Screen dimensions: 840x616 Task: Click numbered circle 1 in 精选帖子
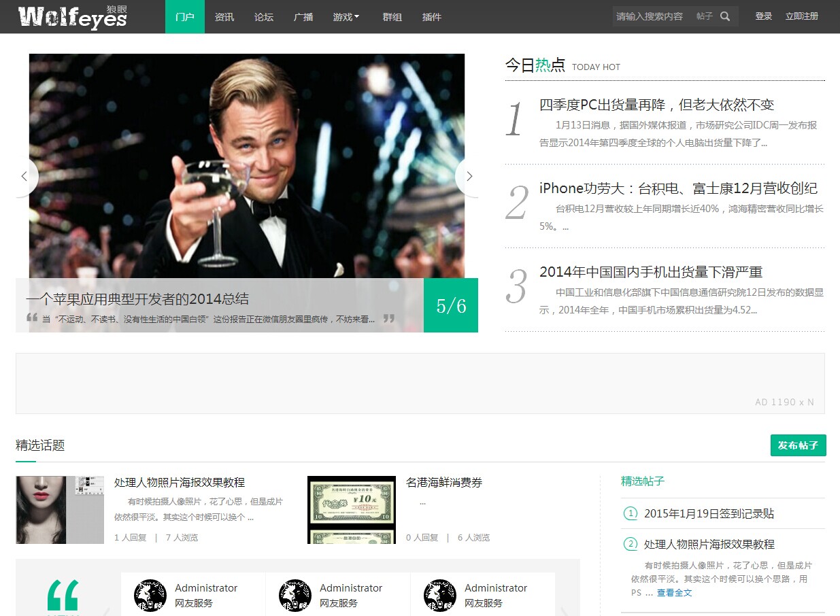(631, 513)
